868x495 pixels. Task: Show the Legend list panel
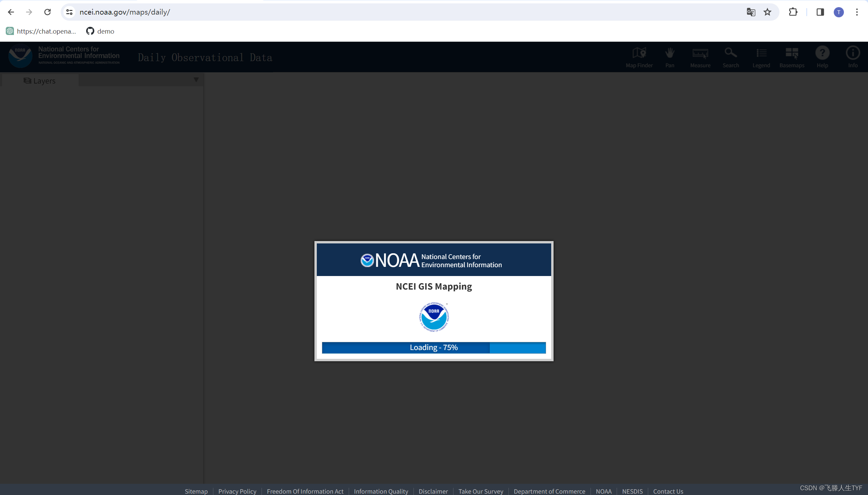pyautogui.click(x=761, y=57)
